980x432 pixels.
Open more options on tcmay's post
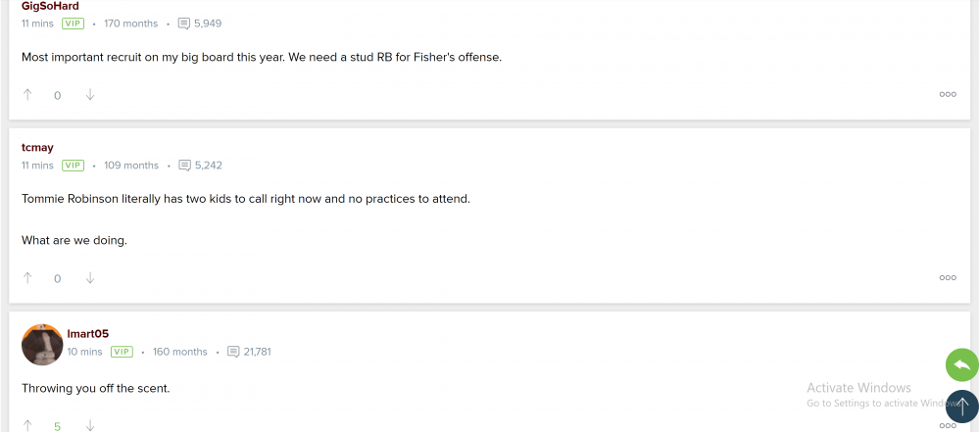click(948, 278)
